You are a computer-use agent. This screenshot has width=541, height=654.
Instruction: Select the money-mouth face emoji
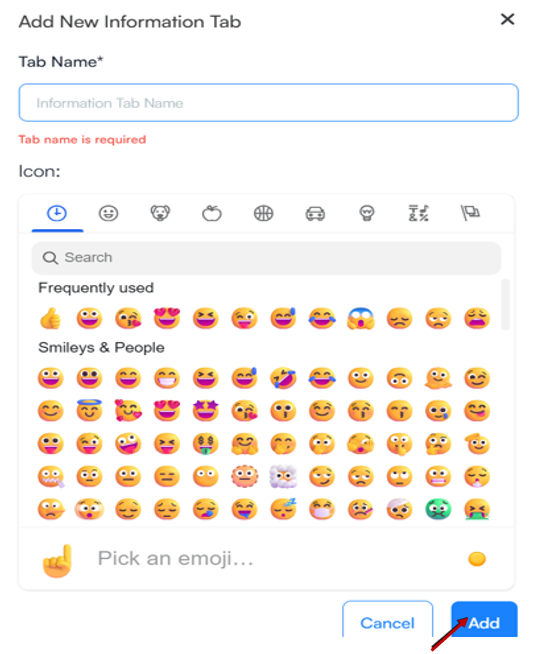coord(206,443)
